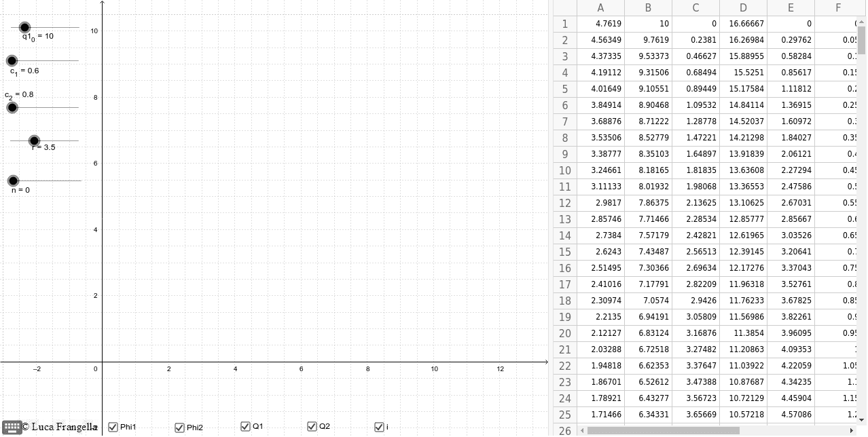Select cell containing 8.01932
This screenshot has width=868, height=437.
[648, 187]
